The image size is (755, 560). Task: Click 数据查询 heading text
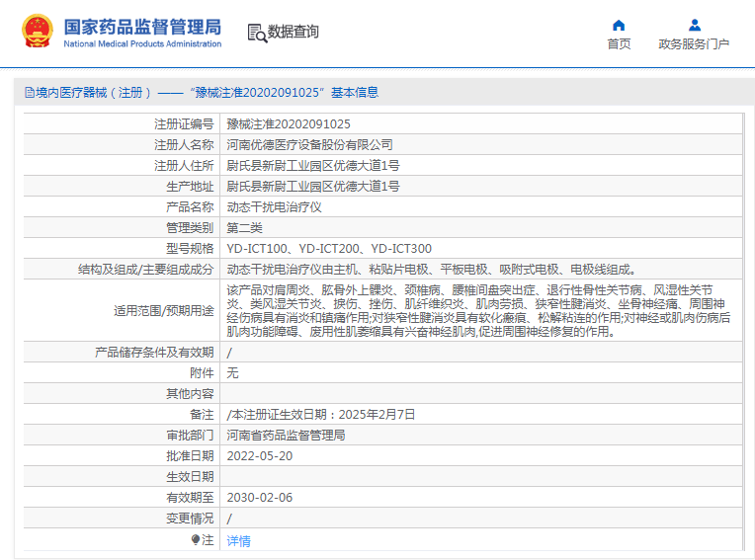point(293,32)
